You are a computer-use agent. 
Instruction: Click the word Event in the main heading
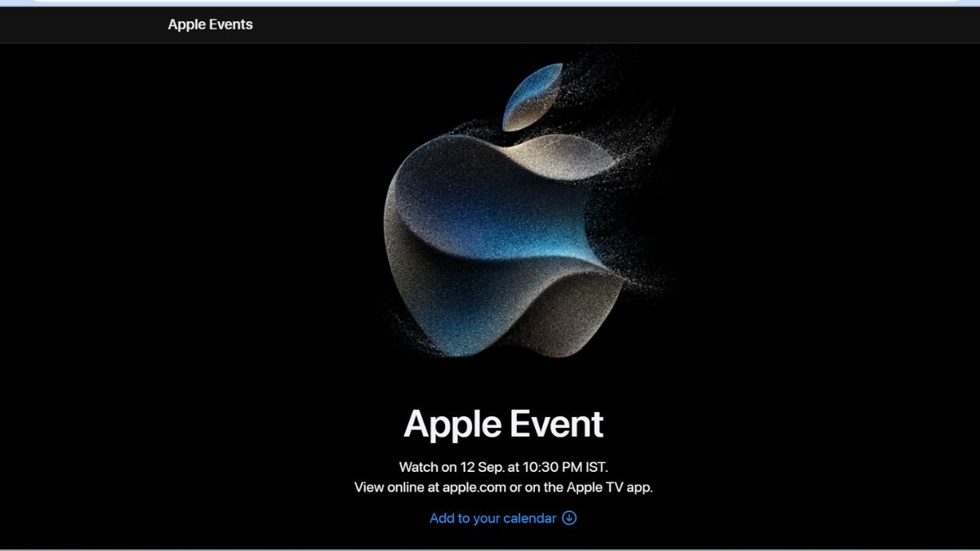pos(557,424)
